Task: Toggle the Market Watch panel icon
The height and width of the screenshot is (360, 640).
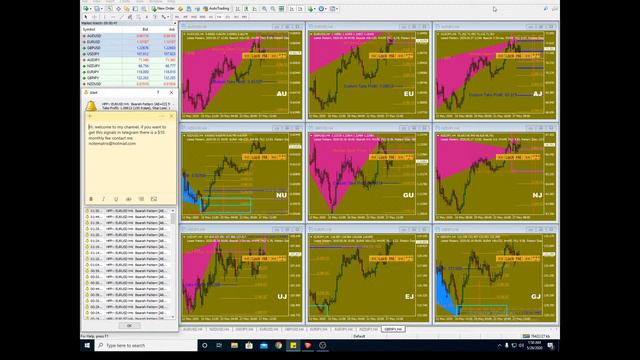Action: 110,9
